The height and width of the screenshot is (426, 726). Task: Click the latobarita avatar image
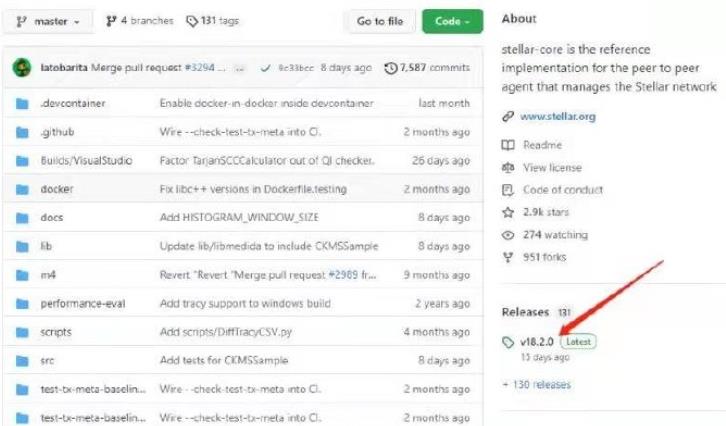(x=22, y=68)
